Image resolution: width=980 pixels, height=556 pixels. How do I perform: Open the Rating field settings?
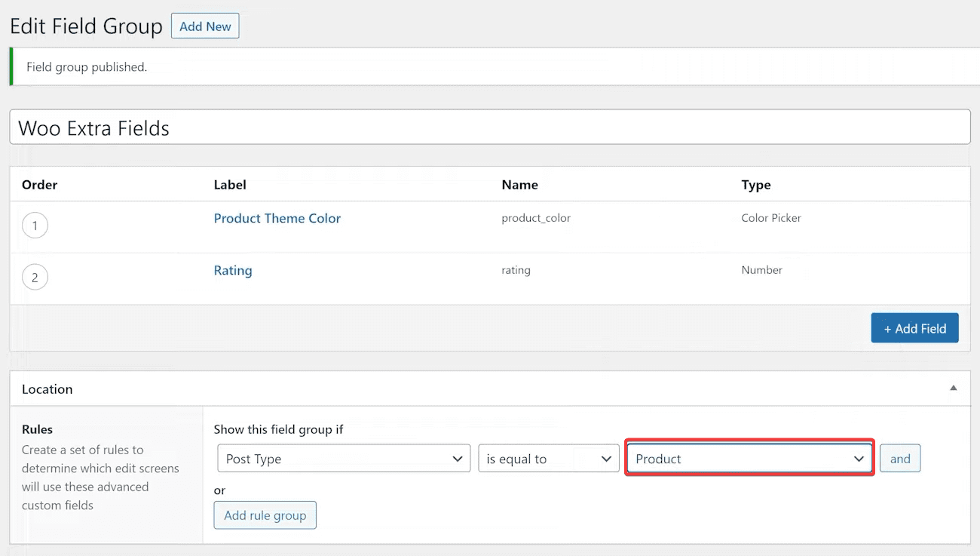[233, 270]
